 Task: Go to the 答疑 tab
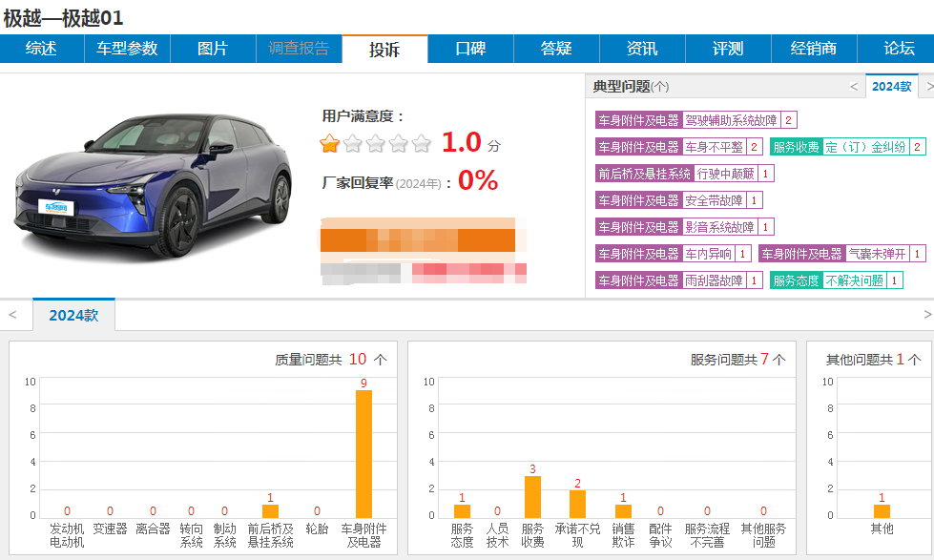(556, 49)
